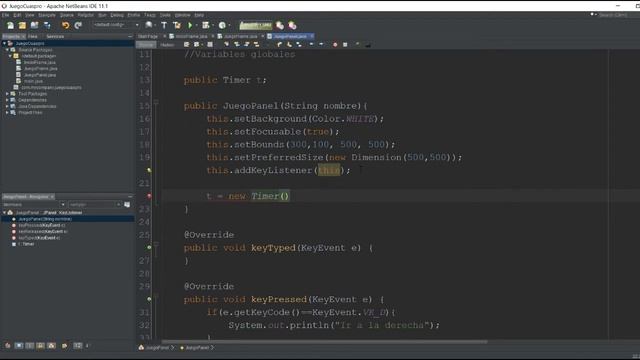Select main.java in the project tree

[x=33, y=81]
